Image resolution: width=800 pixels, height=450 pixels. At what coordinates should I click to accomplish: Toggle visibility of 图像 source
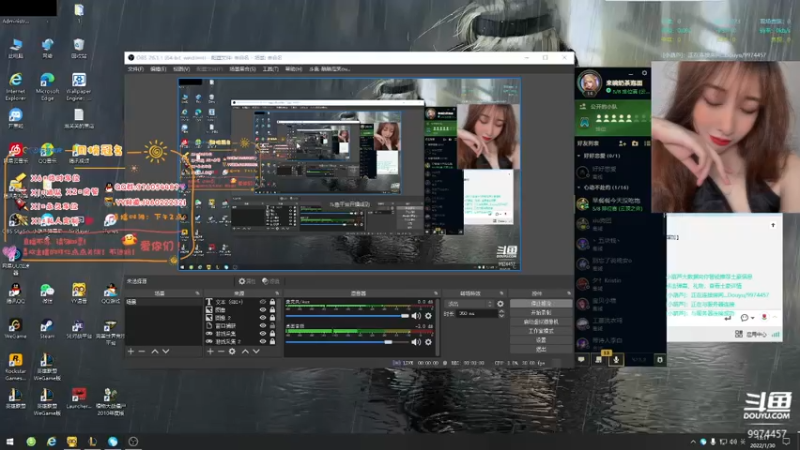(263, 310)
